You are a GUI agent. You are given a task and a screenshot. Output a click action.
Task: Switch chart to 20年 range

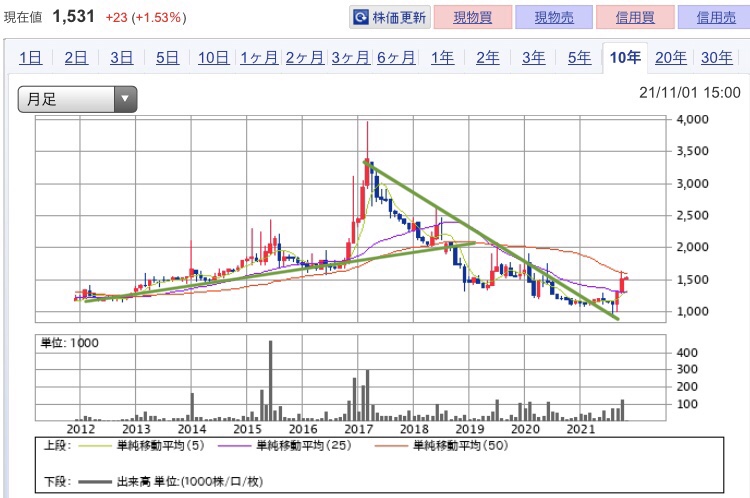[x=671, y=58]
